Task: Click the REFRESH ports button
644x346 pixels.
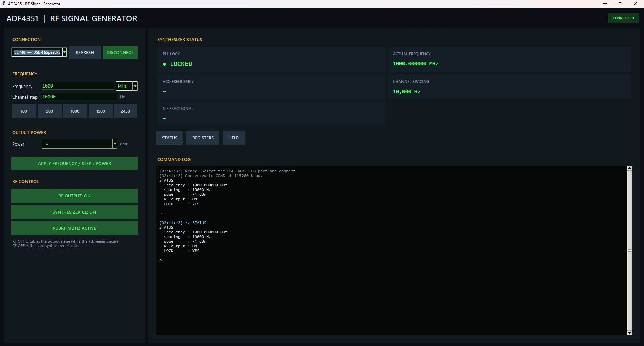Action: (85, 52)
